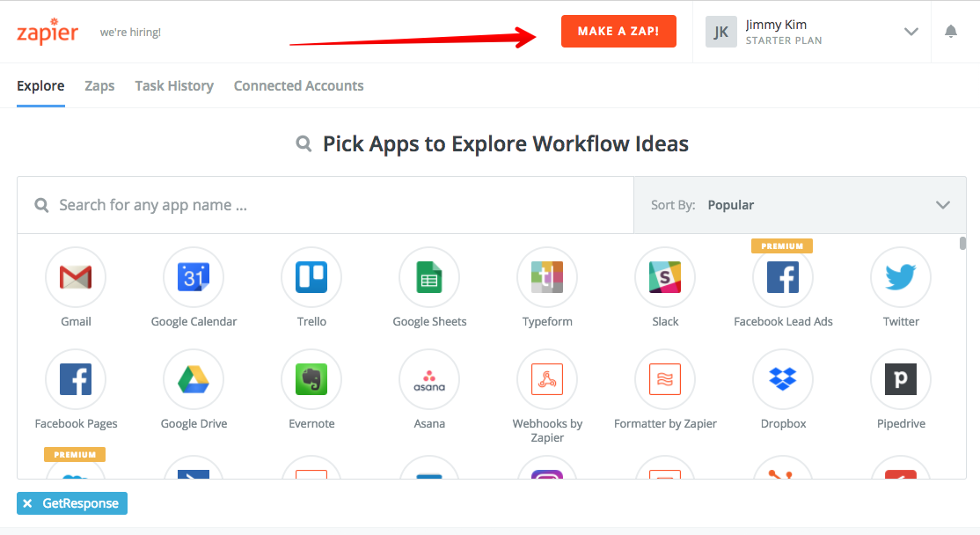
Task: Click the STARTER PLAN text
Action: click(784, 40)
